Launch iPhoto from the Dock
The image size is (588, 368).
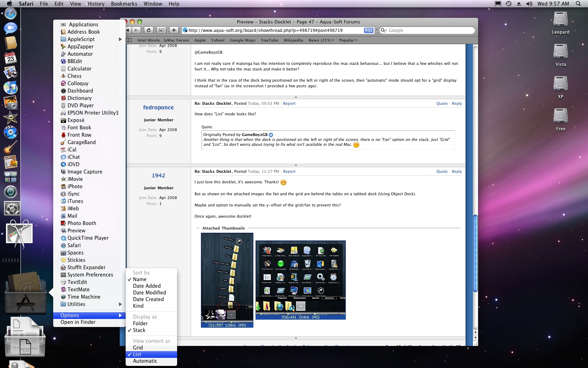tap(10, 103)
